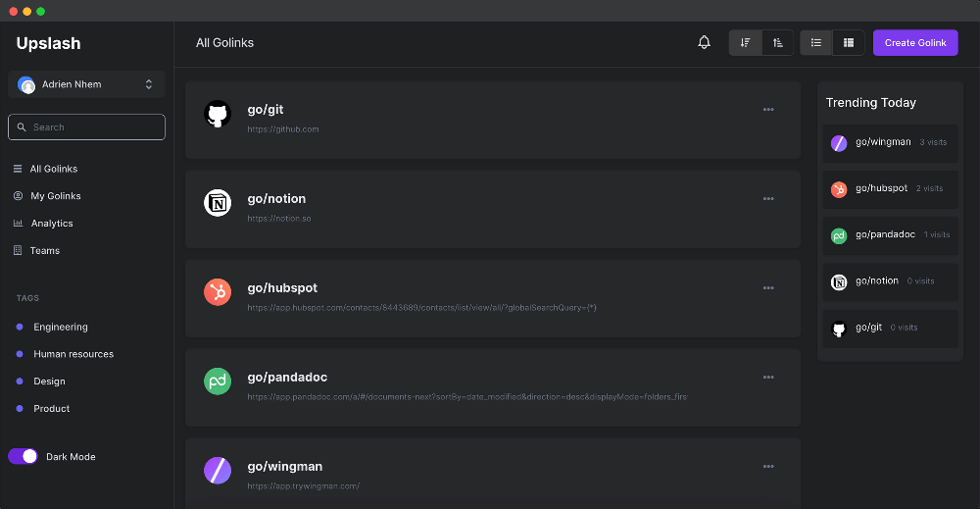Screen dimensions: 980x509
Task: Click the Analytics chart icon
Action: [x=18, y=224]
